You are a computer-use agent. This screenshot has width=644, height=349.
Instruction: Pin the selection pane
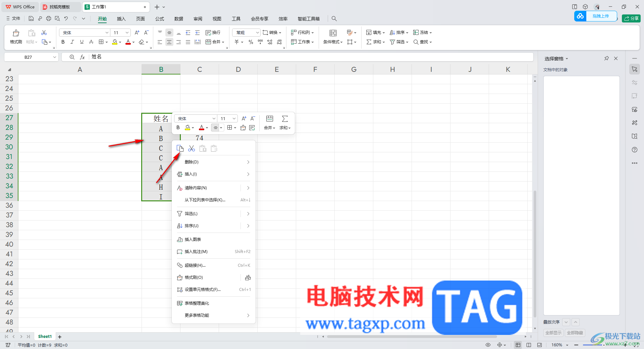coord(606,58)
